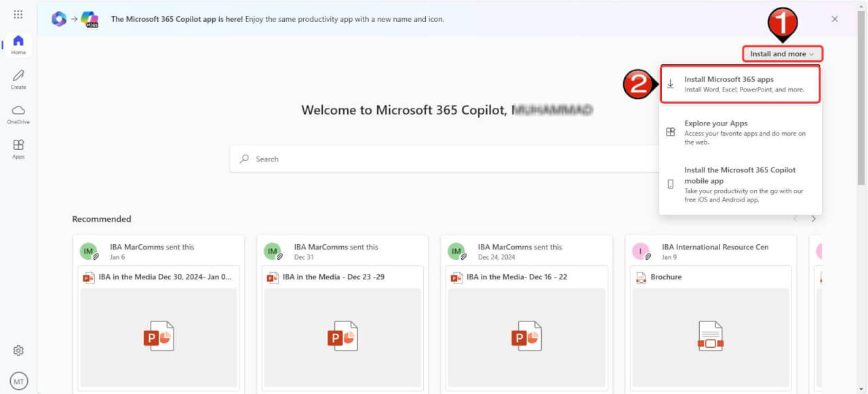Viewport: 868px width, 394px height.
Task: Click the search magnifier icon
Action: (245, 159)
